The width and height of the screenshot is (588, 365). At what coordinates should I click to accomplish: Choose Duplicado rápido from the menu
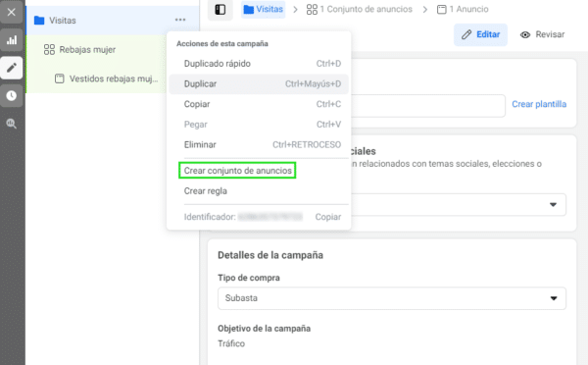click(259, 64)
